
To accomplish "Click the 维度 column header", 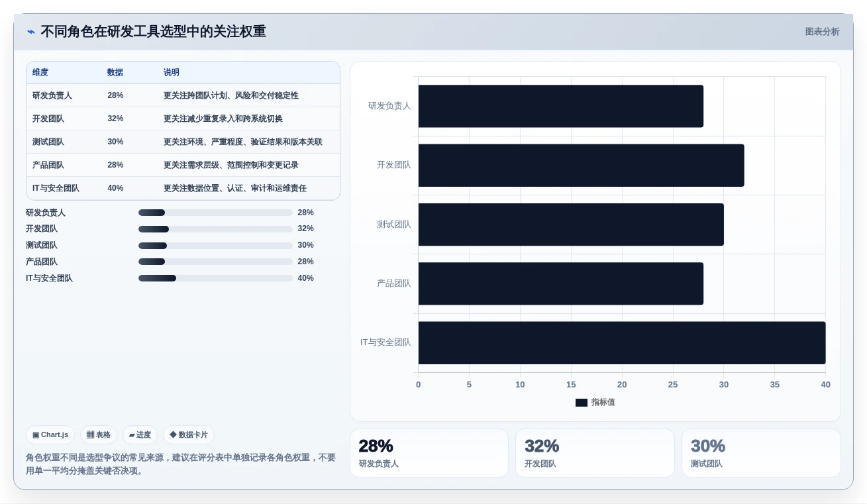I will 40,72.
